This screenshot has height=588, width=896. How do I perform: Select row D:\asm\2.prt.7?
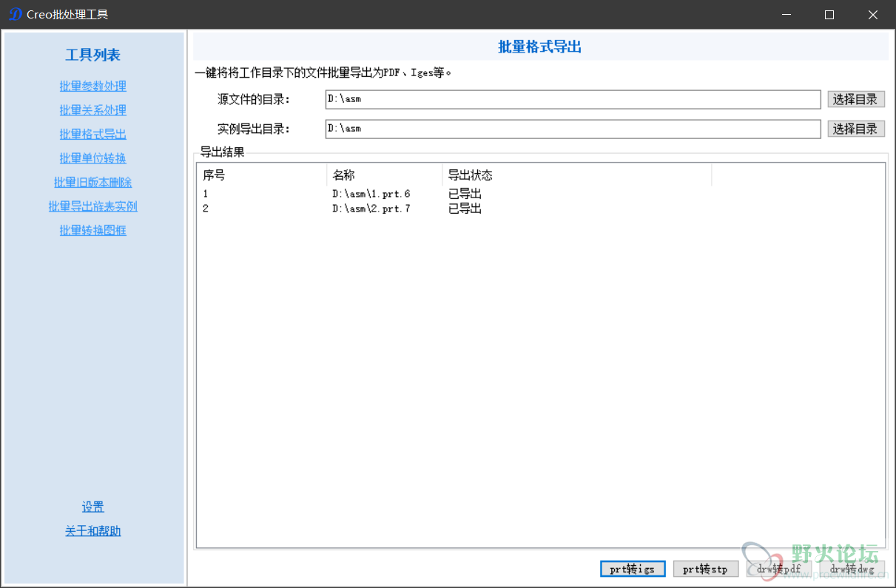[x=540, y=209]
